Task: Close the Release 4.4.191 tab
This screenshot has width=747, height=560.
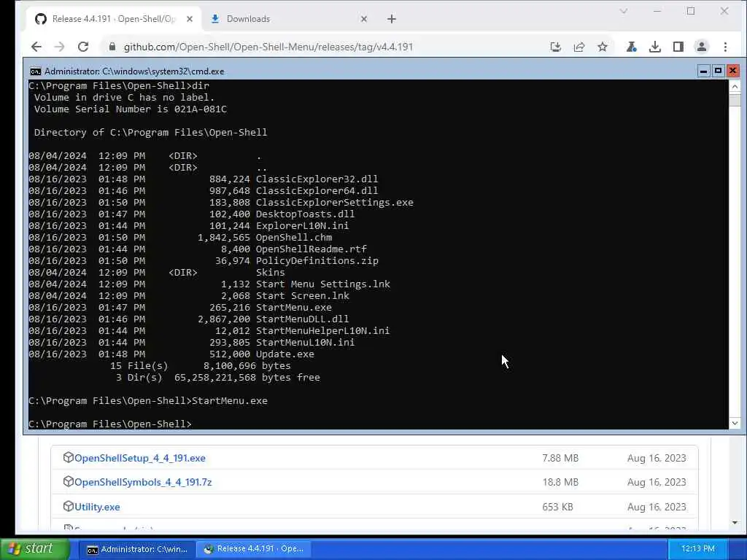Action: click(190, 19)
